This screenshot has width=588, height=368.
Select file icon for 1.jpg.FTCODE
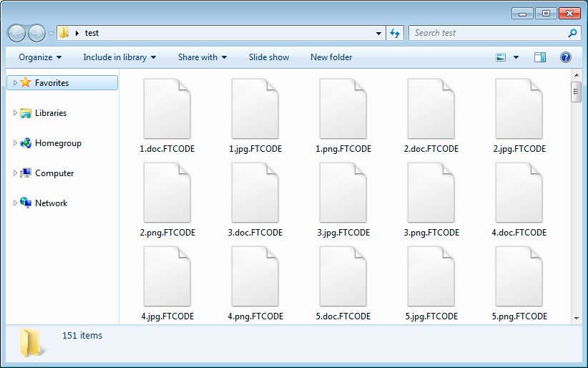click(x=255, y=109)
